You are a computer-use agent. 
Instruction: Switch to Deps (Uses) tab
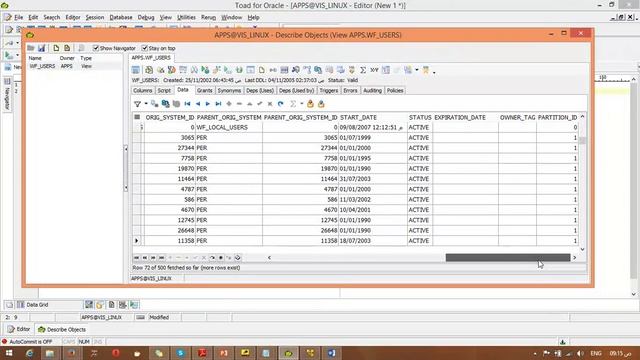260,91
